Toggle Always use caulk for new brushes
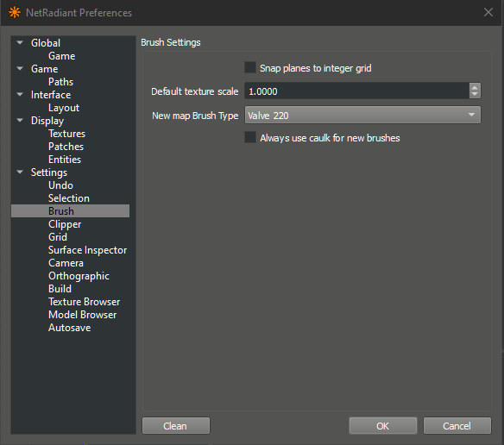The height and width of the screenshot is (445, 504). (250, 137)
